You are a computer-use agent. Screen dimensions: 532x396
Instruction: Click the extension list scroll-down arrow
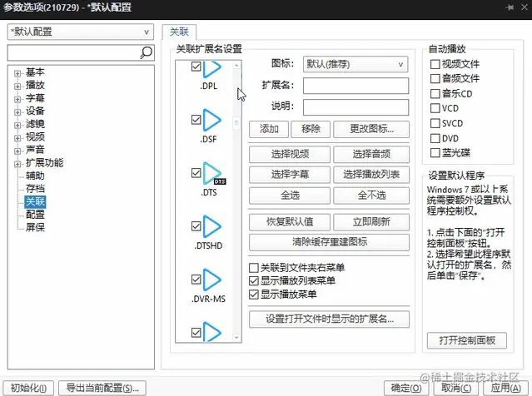[x=236, y=337]
